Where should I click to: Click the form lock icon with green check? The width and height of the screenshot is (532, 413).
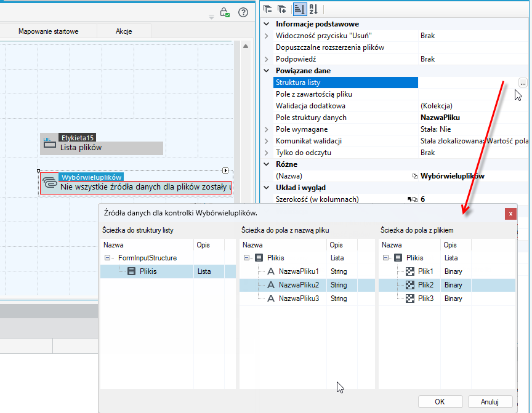pyautogui.click(x=225, y=12)
